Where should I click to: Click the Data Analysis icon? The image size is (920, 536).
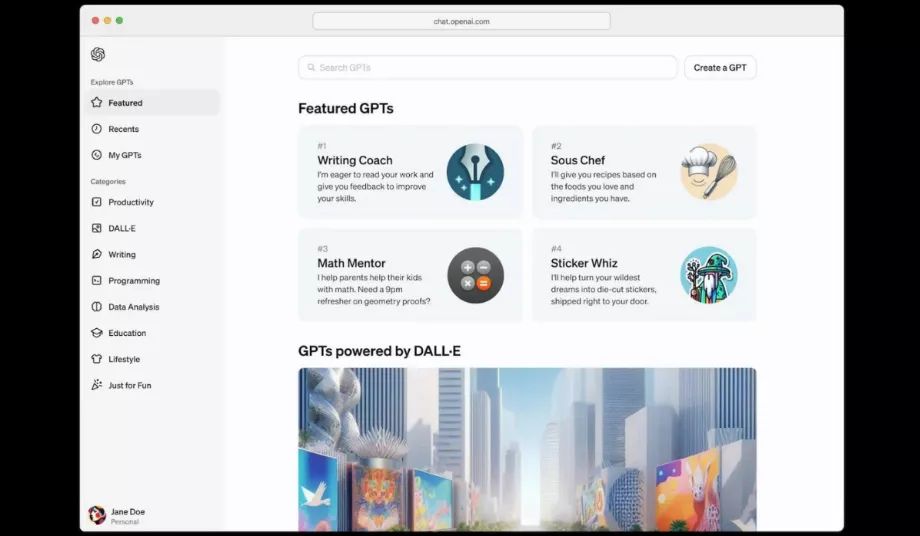click(97, 306)
